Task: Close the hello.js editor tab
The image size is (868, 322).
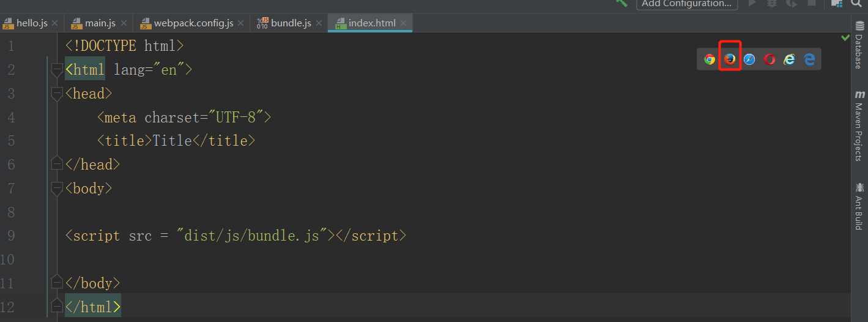Action: tap(54, 23)
